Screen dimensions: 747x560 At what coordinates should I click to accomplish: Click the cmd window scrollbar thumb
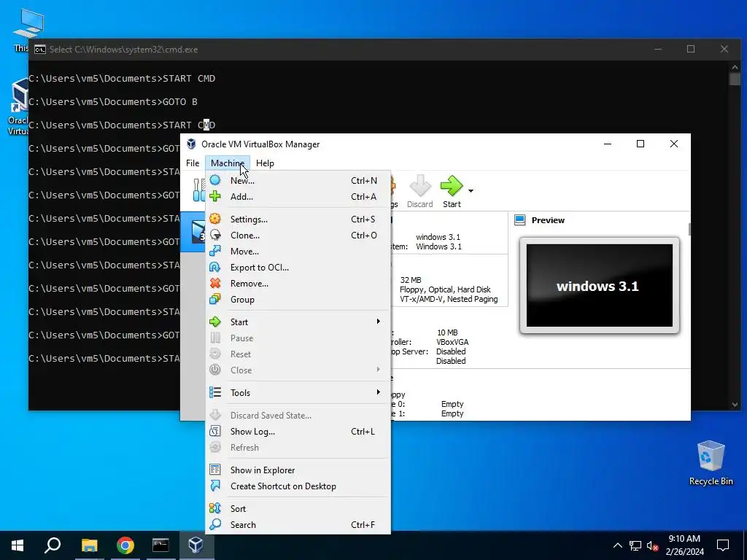point(735,79)
